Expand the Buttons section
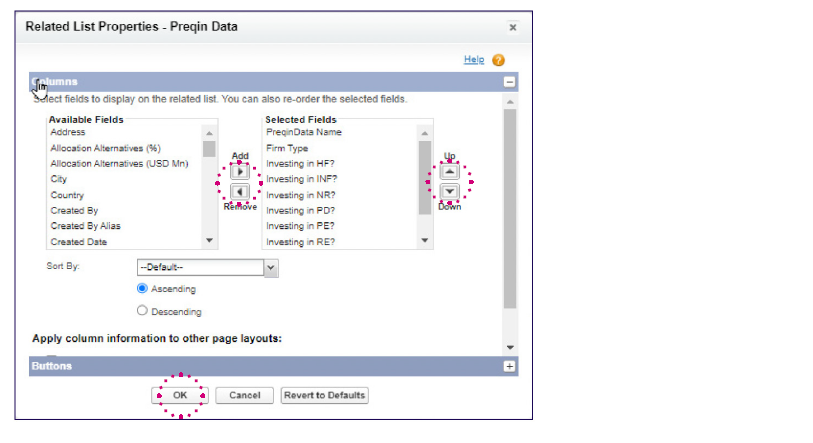813x443 pixels. (x=510, y=366)
